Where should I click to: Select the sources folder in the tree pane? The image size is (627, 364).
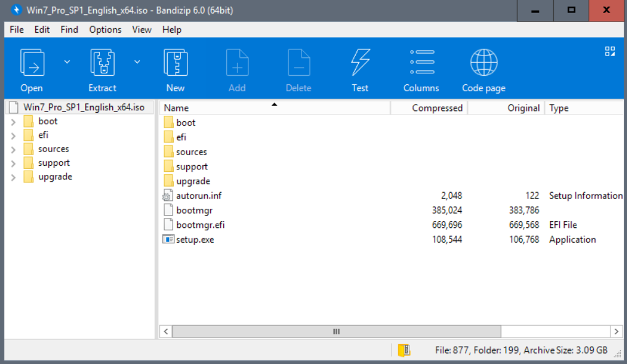click(x=54, y=149)
